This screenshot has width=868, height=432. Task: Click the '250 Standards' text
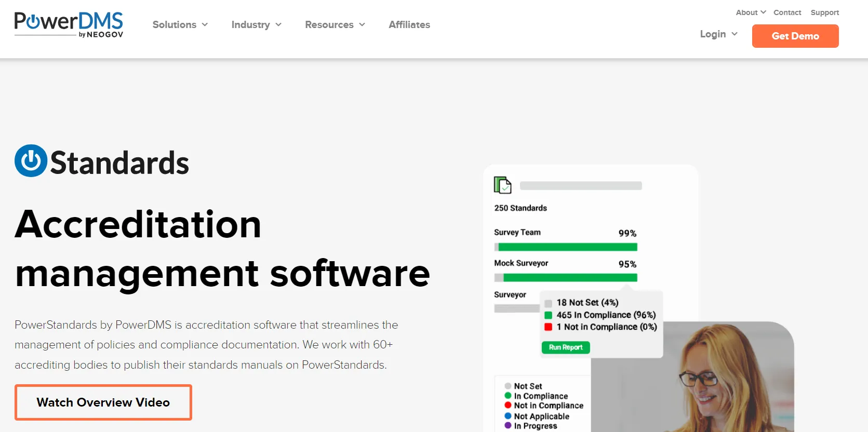520,208
